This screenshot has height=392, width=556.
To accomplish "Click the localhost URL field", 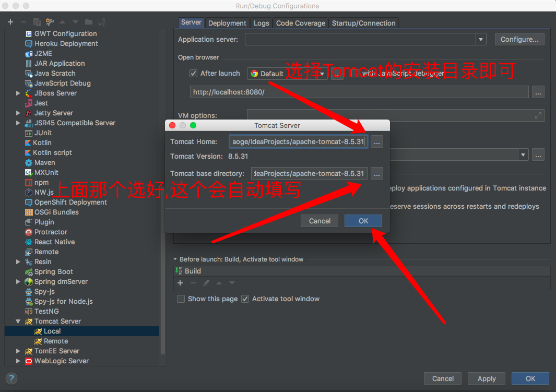I will coord(359,92).
